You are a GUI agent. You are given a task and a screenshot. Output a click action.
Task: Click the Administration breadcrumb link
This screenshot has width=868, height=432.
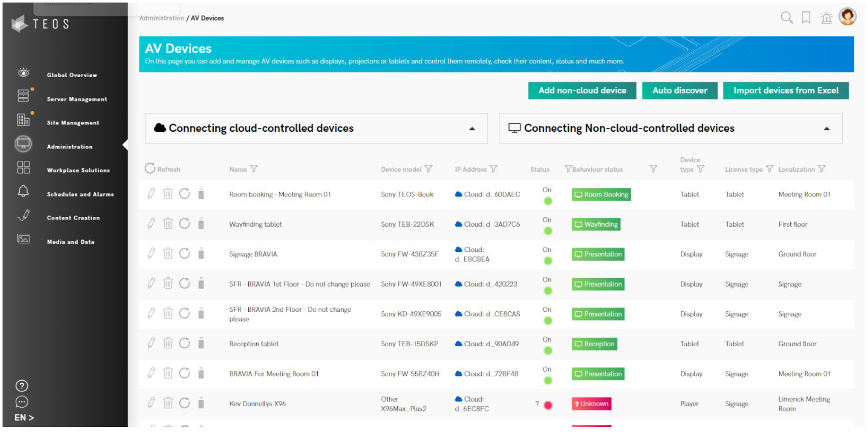pyautogui.click(x=161, y=18)
